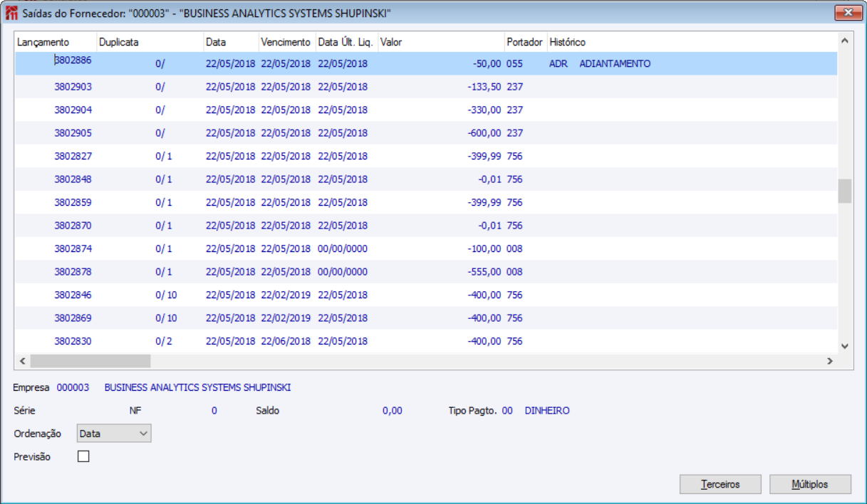
Task: Click the Valor column header
Action: tap(442, 42)
